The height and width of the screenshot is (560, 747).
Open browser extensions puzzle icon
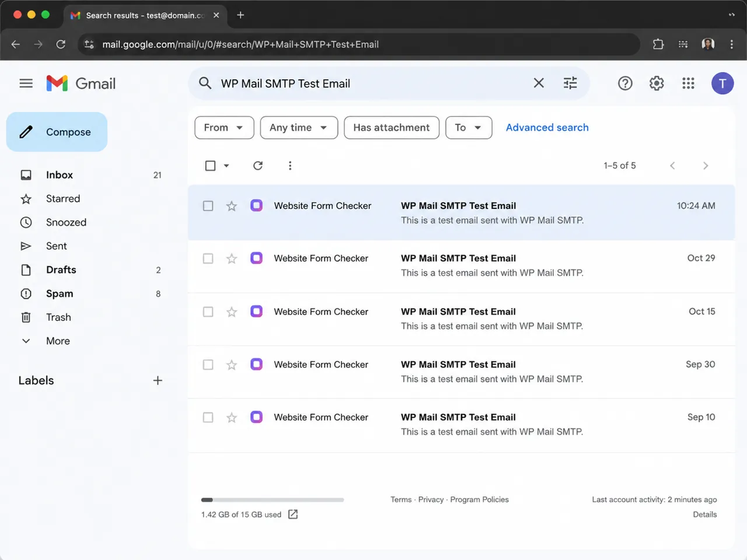coord(658,44)
